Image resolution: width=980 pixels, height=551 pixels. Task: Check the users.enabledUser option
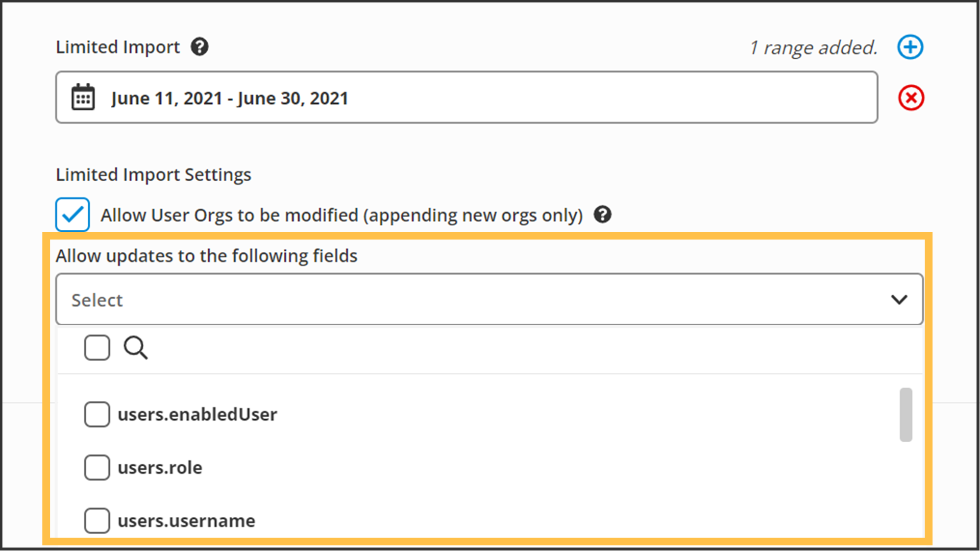pyautogui.click(x=97, y=414)
